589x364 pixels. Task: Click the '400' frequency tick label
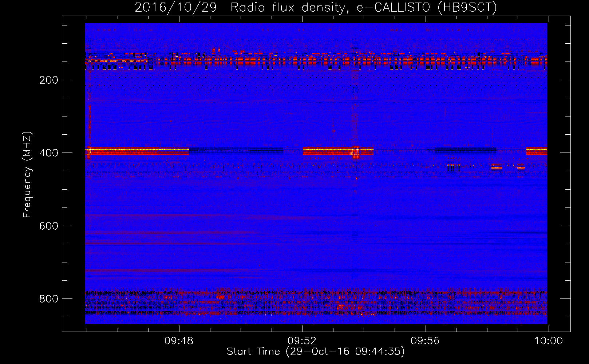pos(49,153)
